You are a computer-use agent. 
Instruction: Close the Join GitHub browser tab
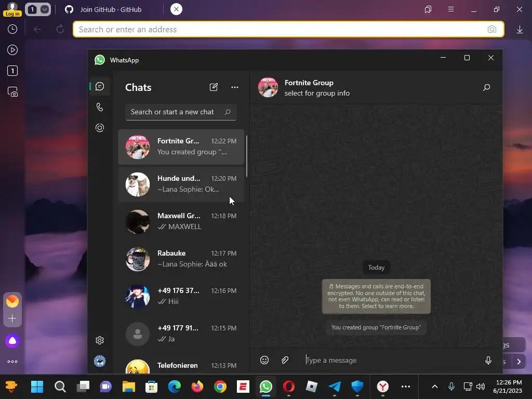point(176,9)
